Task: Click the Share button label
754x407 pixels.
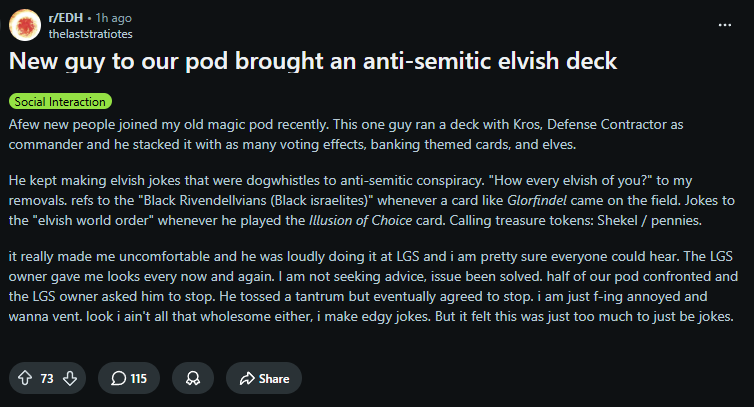Action: 274,379
